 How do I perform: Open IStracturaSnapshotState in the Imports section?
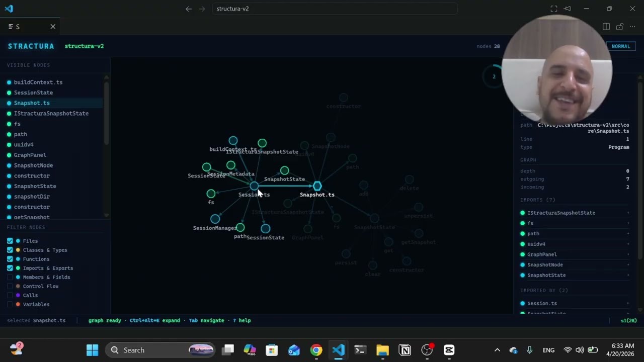(x=576, y=213)
